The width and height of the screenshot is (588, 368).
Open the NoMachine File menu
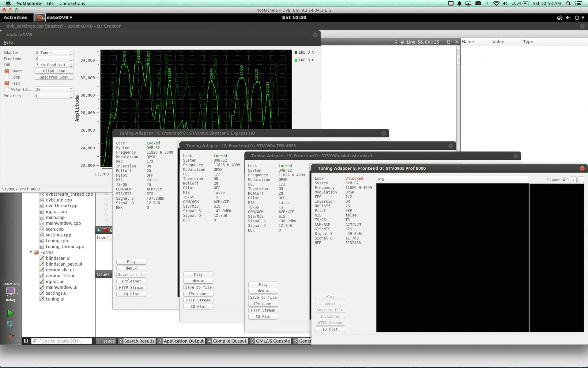click(x=50, y=3)
